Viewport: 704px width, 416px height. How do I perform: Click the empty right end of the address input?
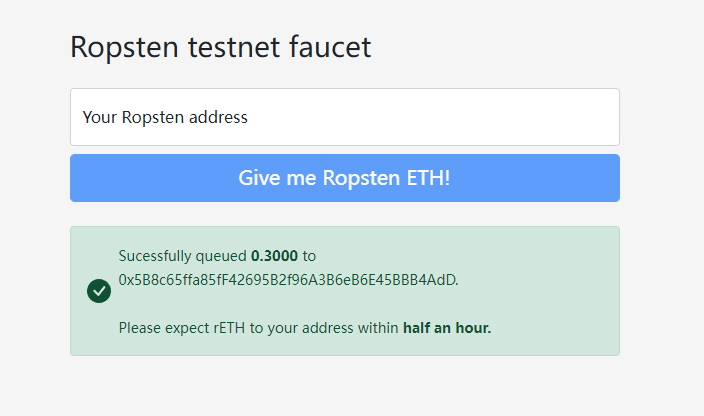click(x=560, y=117)
